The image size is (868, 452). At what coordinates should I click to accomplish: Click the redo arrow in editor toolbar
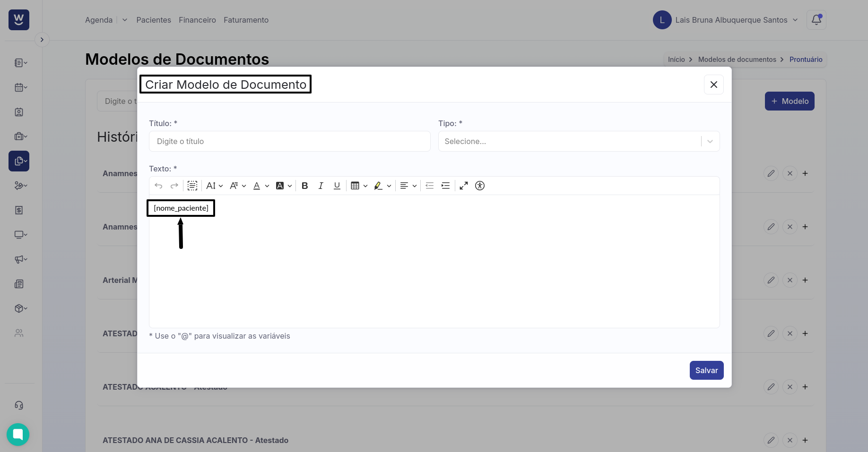click(174, 186)
